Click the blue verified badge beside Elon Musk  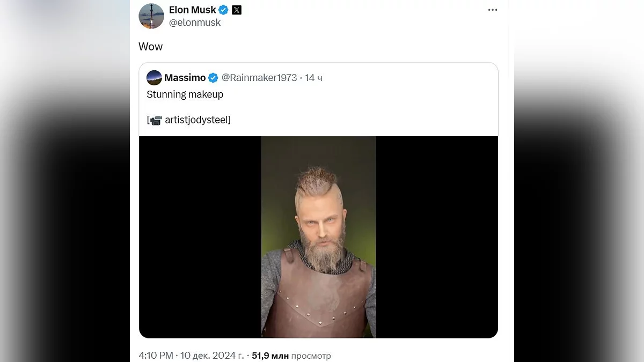tap(224, 10)
